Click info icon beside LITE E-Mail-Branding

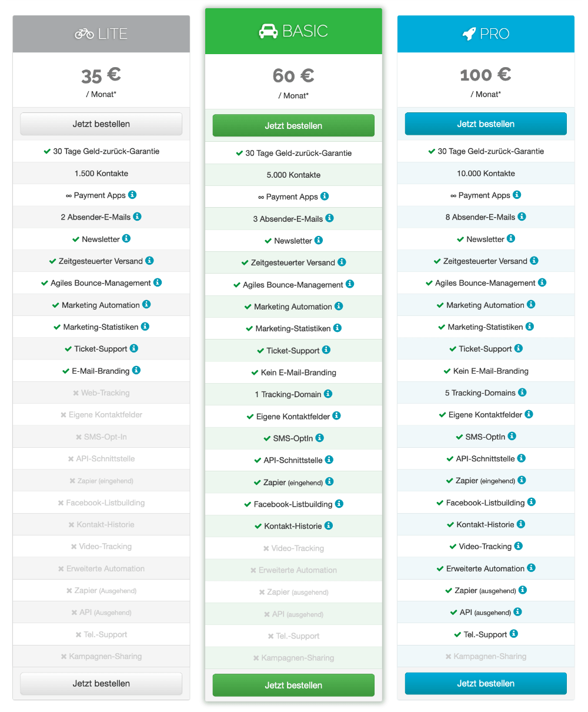136,370
